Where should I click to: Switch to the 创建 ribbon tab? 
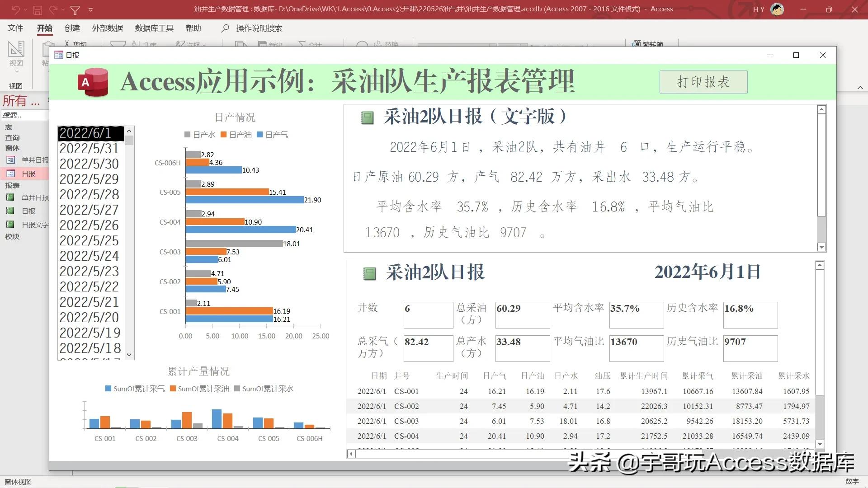coord(72,28)
